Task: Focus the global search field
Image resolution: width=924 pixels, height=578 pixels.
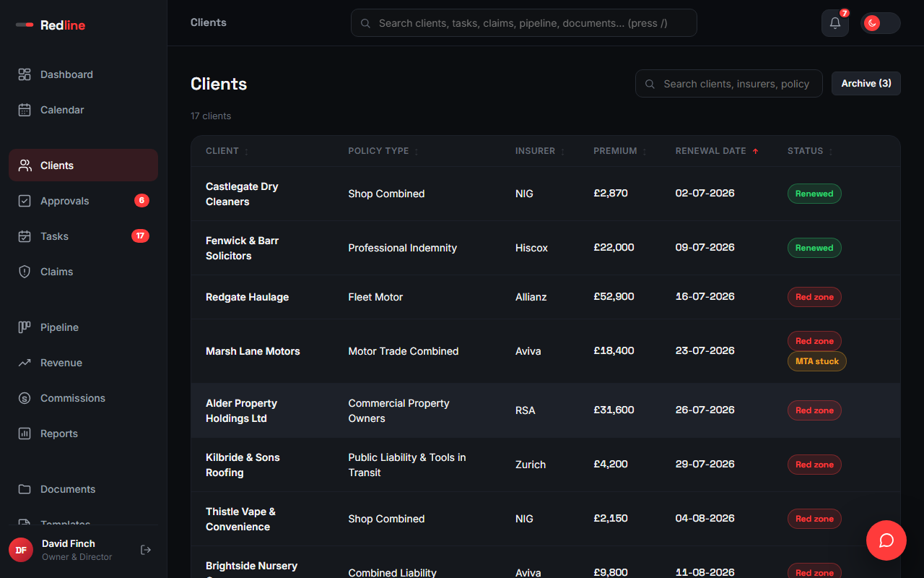Action: [524, 23]
